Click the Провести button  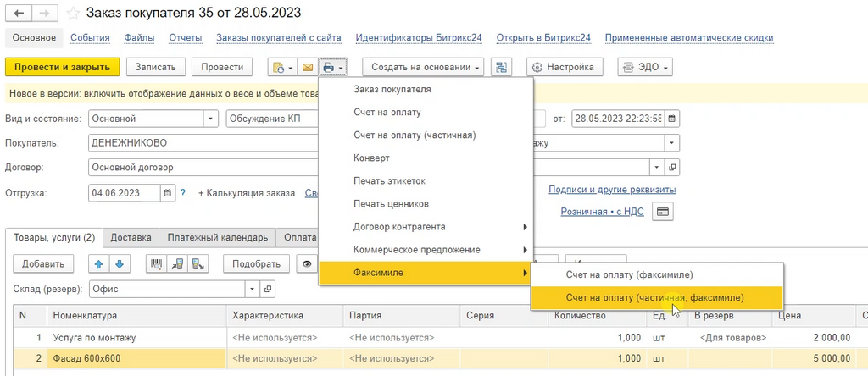point(222,68)
